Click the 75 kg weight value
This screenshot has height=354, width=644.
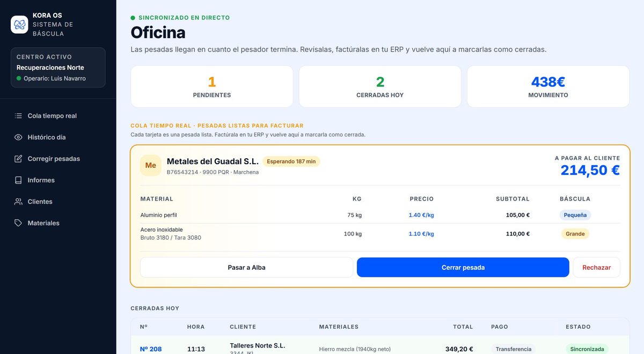pyautogui.click(x=355, y=215)
